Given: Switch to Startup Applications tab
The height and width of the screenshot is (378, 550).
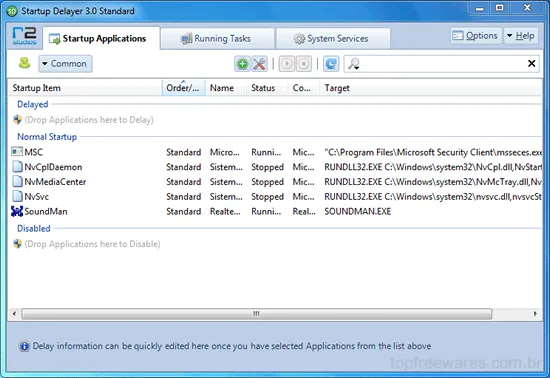Looking at the screenshot, I should 101,39.
